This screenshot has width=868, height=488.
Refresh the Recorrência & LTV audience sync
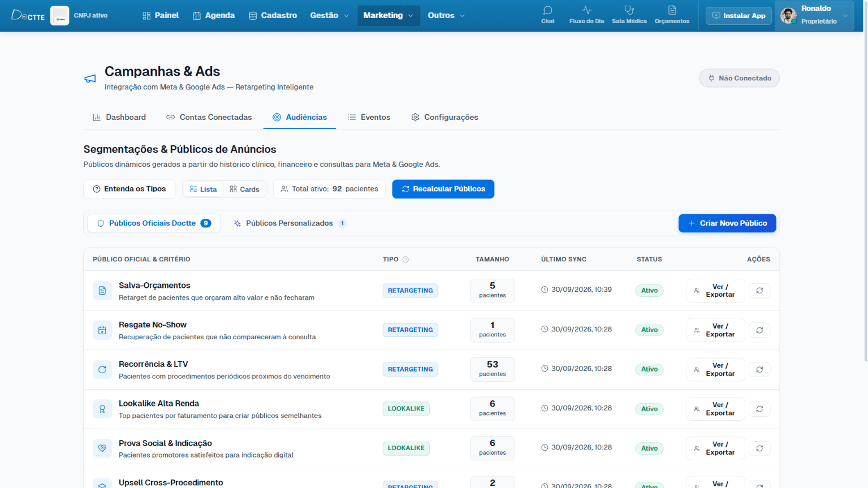[759, 369]
